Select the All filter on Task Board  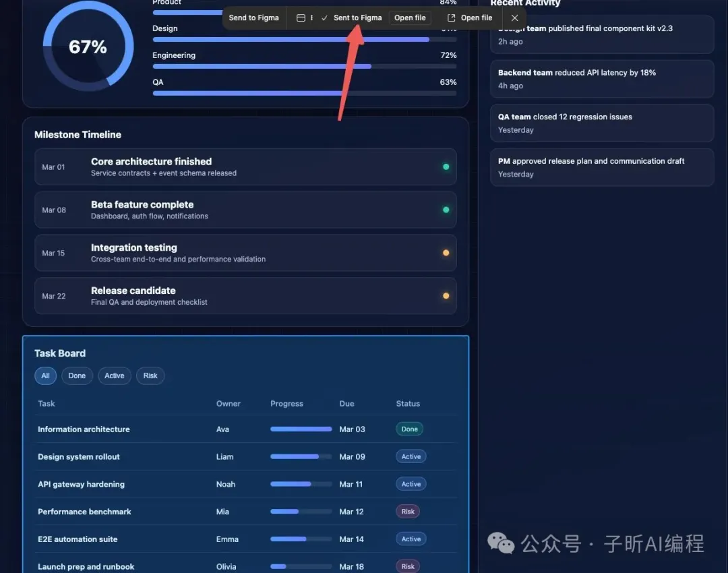click(45, 376)
